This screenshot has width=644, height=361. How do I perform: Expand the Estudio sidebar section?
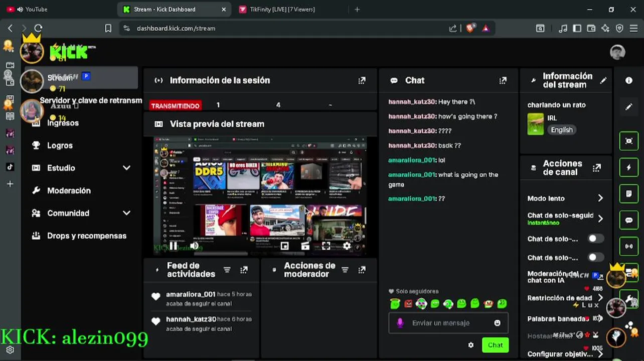coord(126,168)
